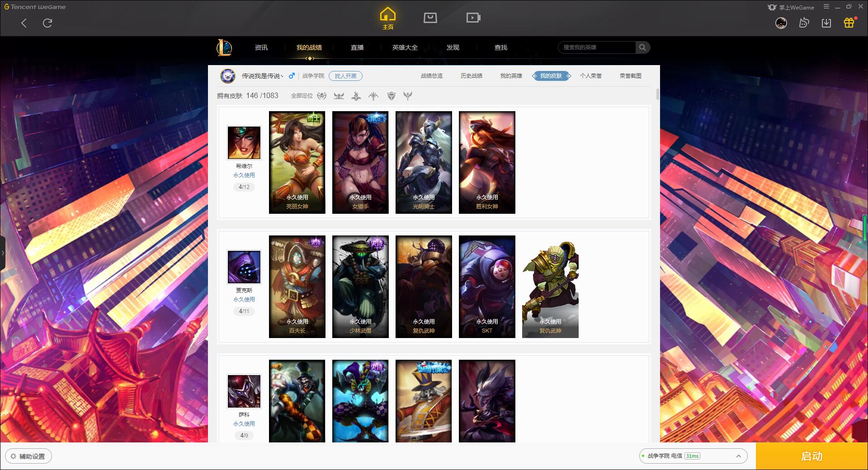Viewport: 868px width, 470px height.
Task: Open the SKT Jax skin thumbnail
Action: coord(487,287)
